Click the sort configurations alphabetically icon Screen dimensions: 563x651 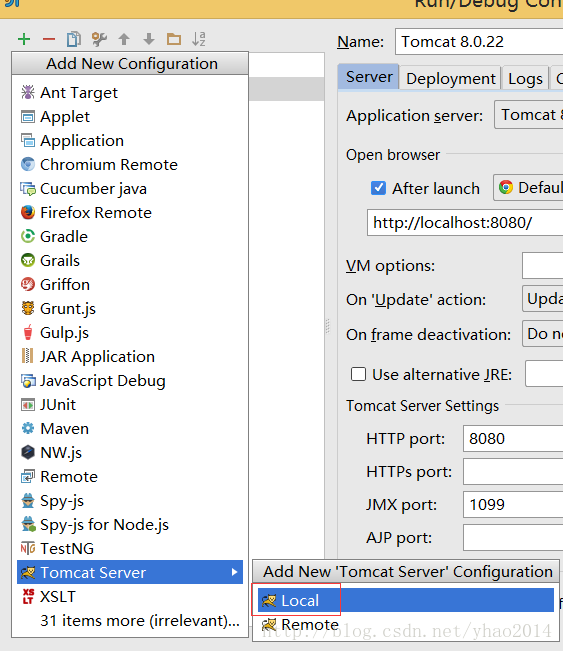[x=199, y=39]
